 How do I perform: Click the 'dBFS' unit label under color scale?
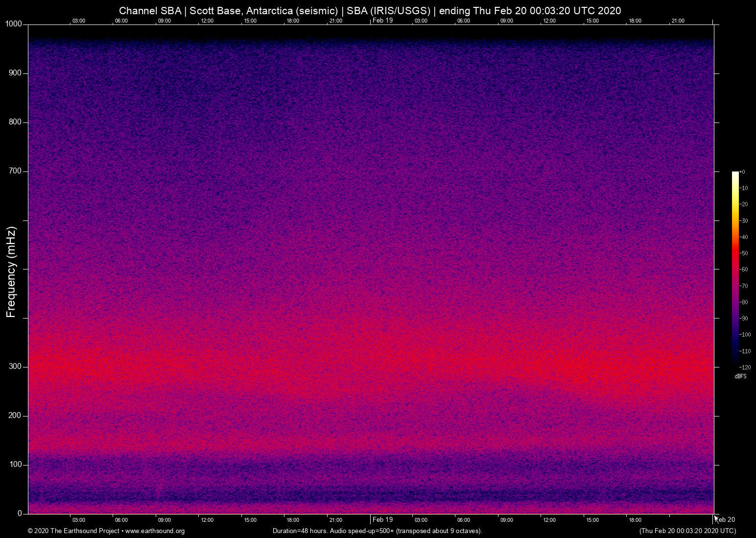pos(740,376)
